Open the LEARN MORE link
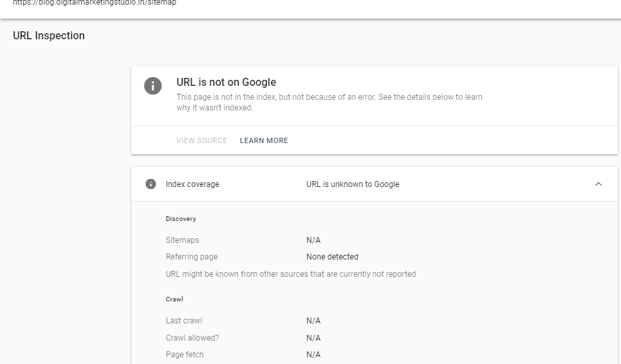The height and width of the screenshot is (364, 621). 264,141
